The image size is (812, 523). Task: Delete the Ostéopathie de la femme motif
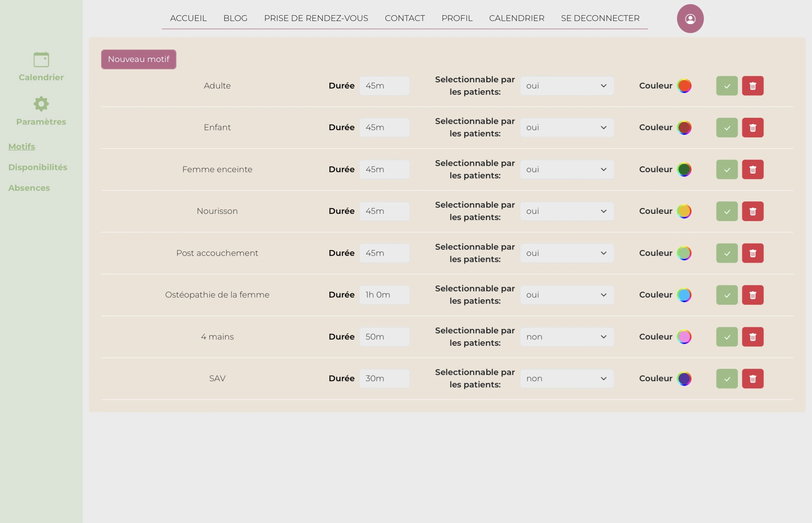click(x=752, y=295)
